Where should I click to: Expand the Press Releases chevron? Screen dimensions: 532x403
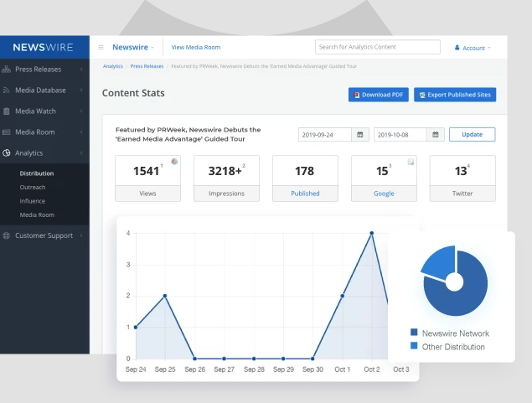81,70
